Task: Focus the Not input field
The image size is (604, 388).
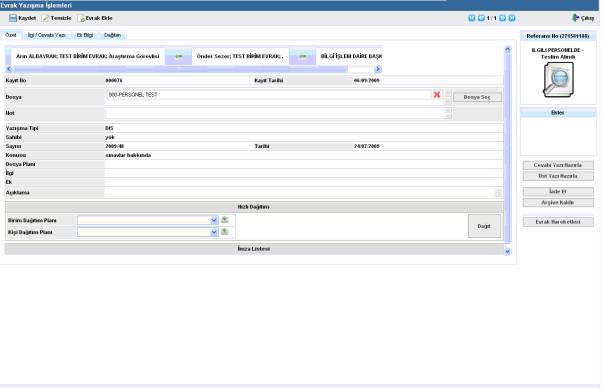Action: (275, 113)
